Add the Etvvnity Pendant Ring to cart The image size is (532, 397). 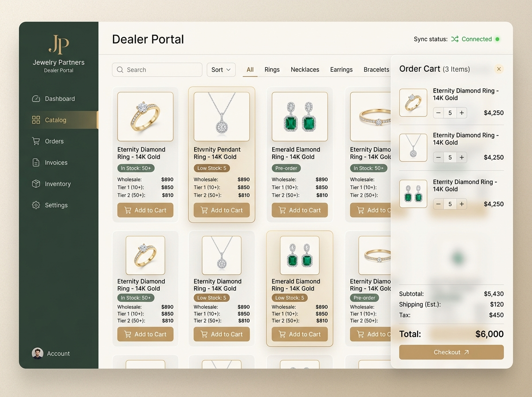222,210
